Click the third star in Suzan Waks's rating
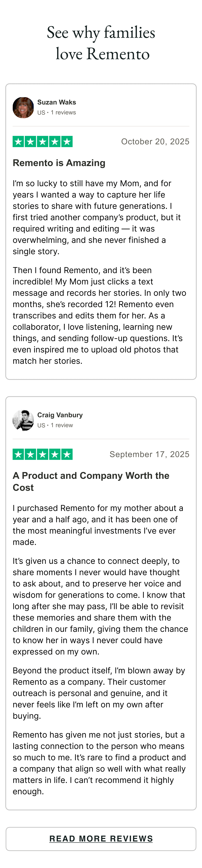202x868 pixels. click(43, 142)
